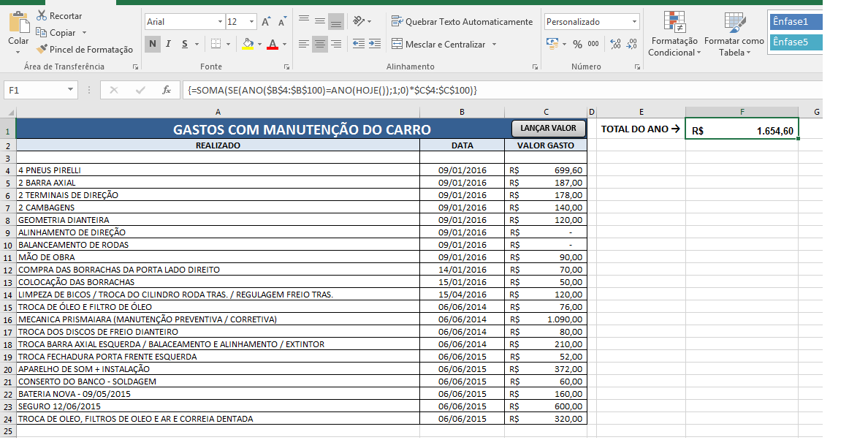Click the text orientation icon
Image resolution: width=868 pixels, height=440 pixels.
pos(359,22)
